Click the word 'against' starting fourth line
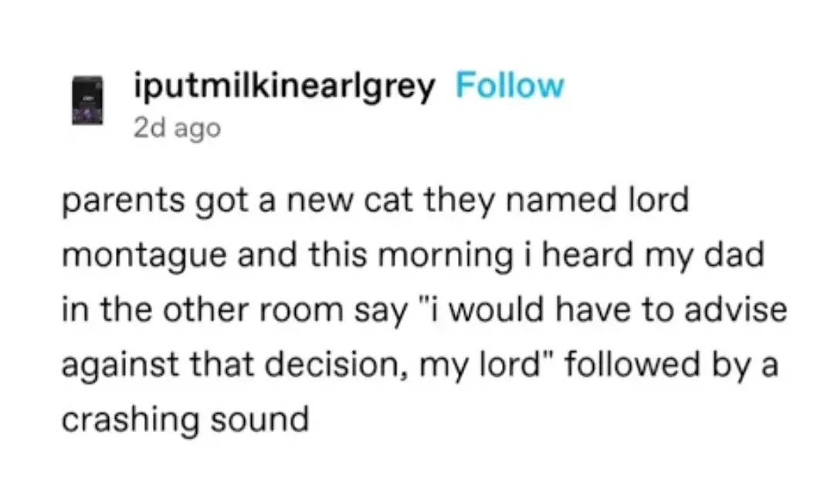This screenshot has height=504, width=834. coord(120,365)
